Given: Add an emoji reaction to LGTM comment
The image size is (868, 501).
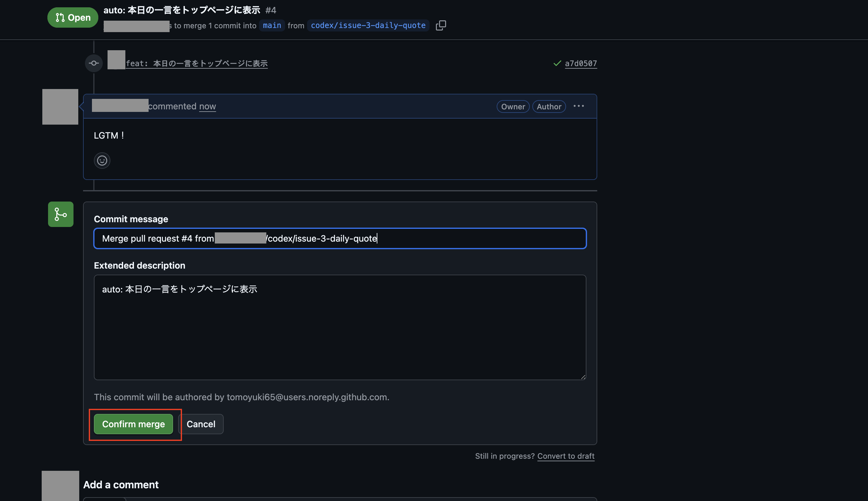Looking at the screenshot, I should [102, 160].
